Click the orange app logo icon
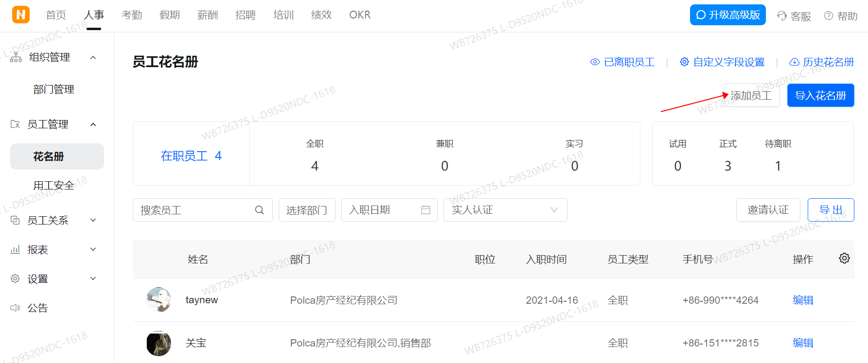868x363 pixels. pyautogui.click(x=20, y=15)
